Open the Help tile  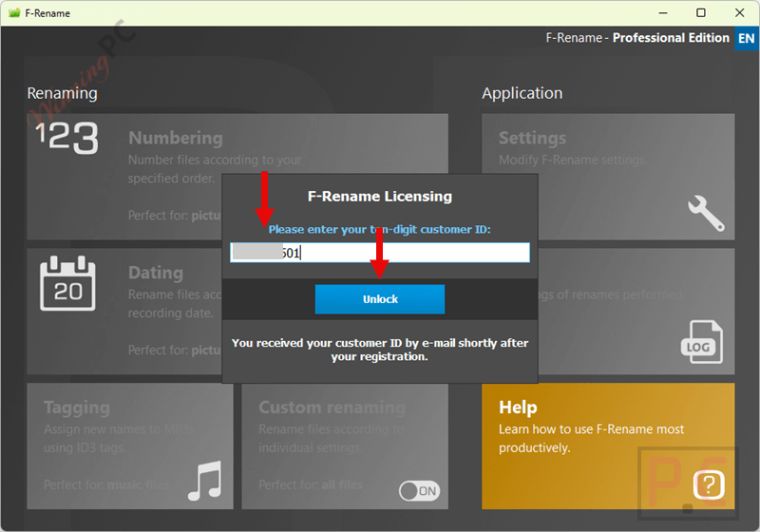click(x=608, y=446)
